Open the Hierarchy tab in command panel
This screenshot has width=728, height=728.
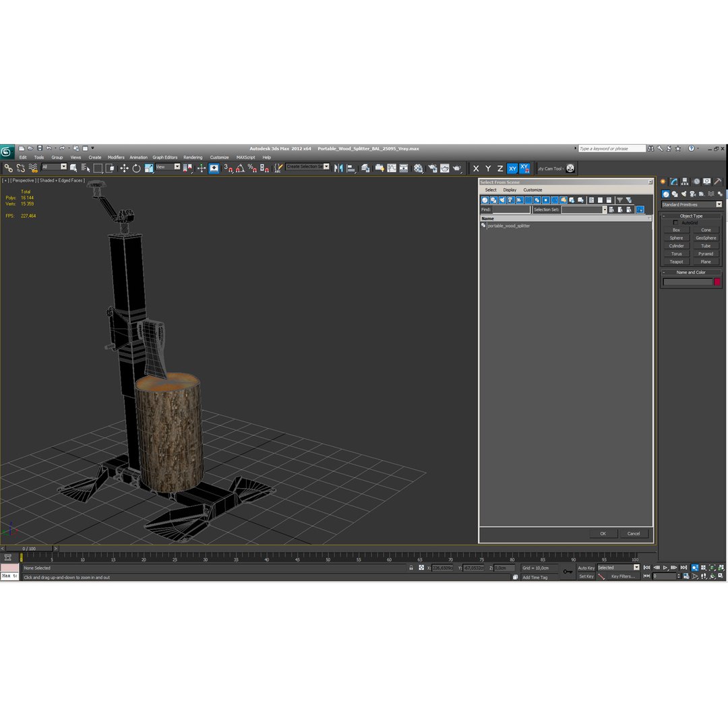685,181
